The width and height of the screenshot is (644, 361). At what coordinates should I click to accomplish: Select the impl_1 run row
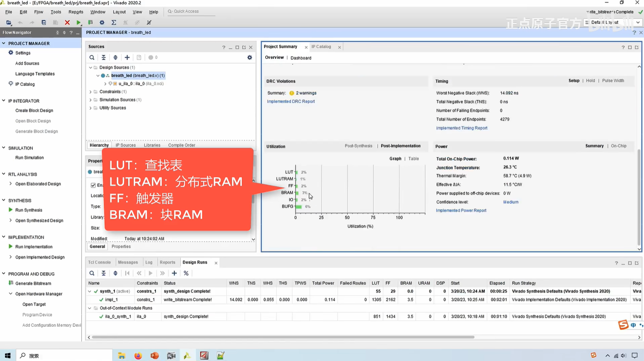click(x=364, y=300)
